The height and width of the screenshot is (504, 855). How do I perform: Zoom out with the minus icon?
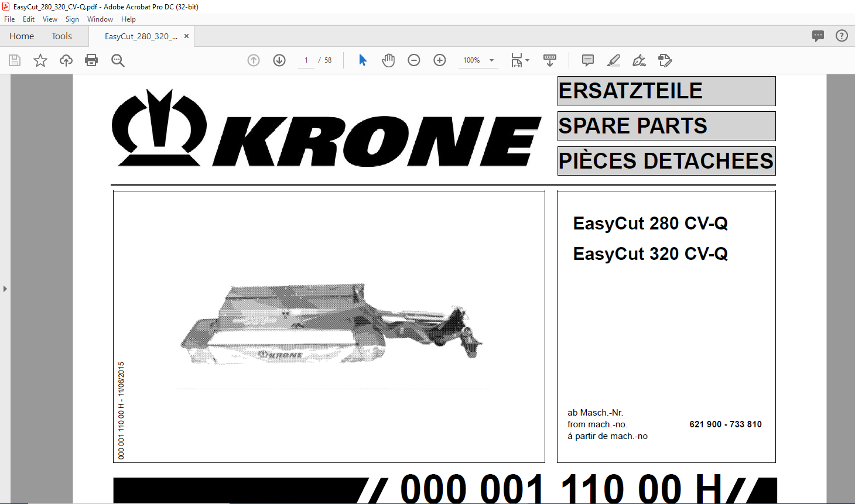414,60
